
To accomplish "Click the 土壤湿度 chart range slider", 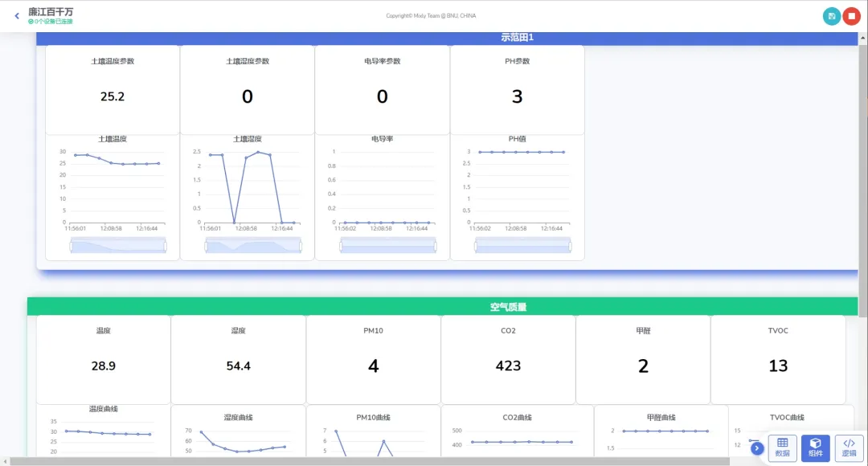I will [x=253, y=245].
